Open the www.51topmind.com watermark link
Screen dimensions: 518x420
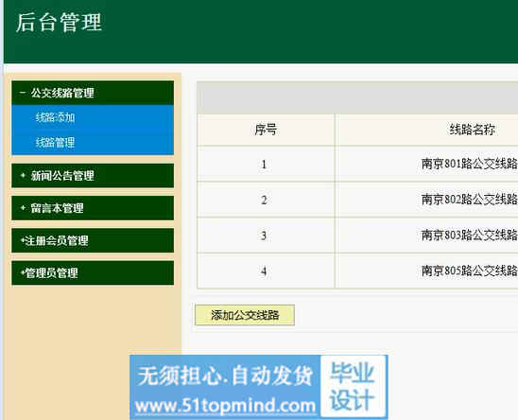click(225, 406)
